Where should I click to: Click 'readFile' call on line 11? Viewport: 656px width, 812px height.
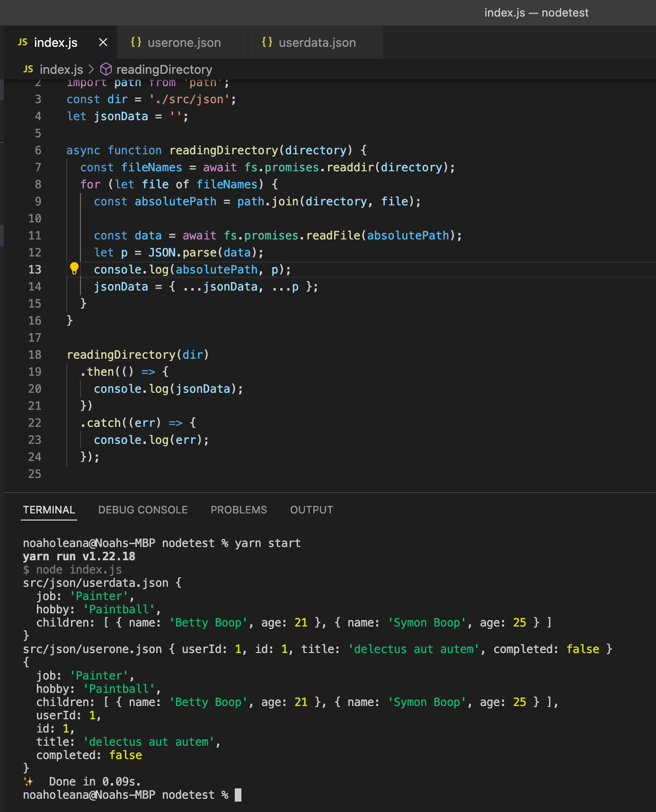click(333, 236)
